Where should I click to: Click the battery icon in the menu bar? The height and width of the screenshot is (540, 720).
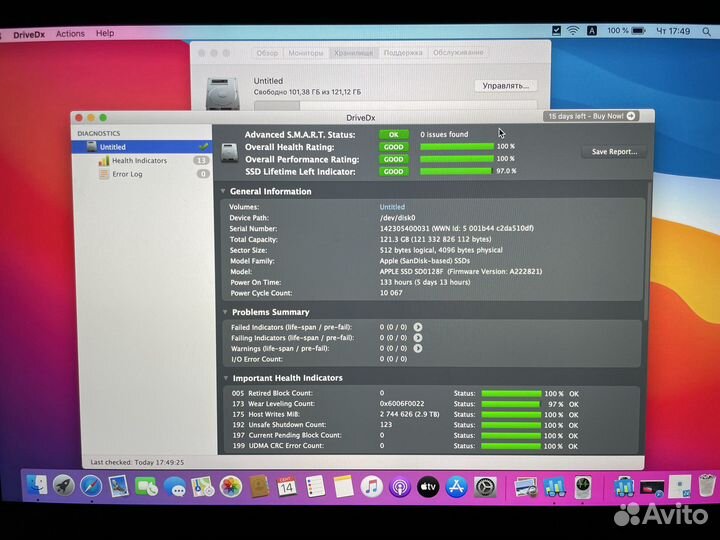pyautogui.click(x=639, y=31)
